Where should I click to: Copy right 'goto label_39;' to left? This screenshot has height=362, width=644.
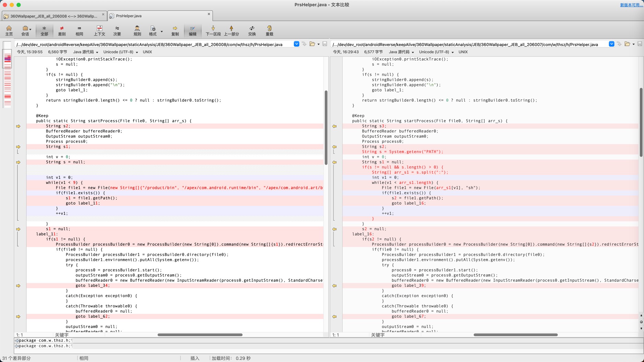[334, 286]
